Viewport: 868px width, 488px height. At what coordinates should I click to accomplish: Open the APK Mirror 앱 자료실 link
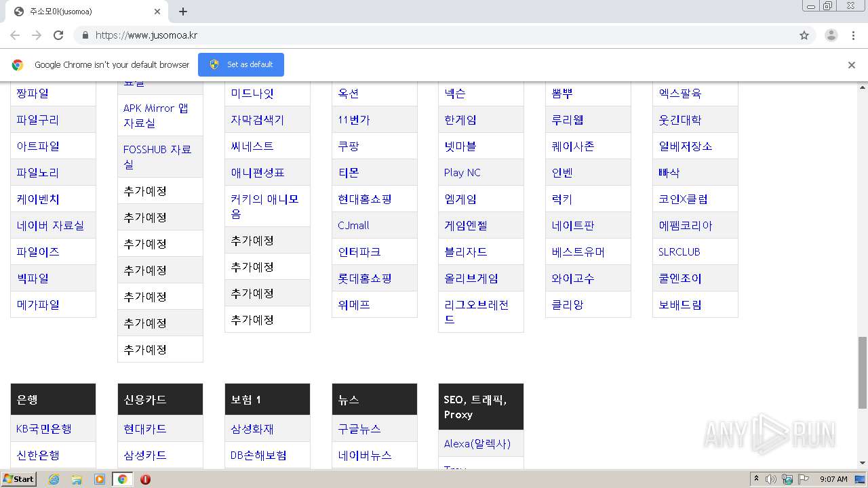pyautogui.click(x=156, y=116)
